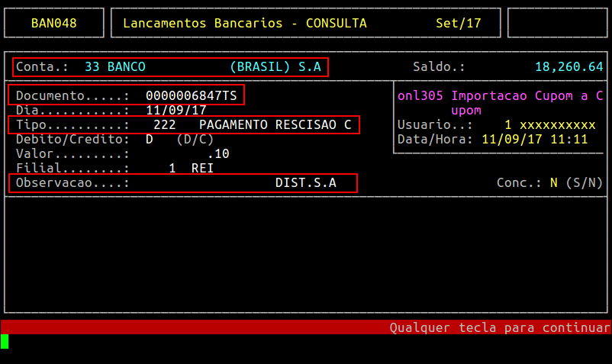Click the Valor field '.10'
612x364 pixels.
(218, 153)
